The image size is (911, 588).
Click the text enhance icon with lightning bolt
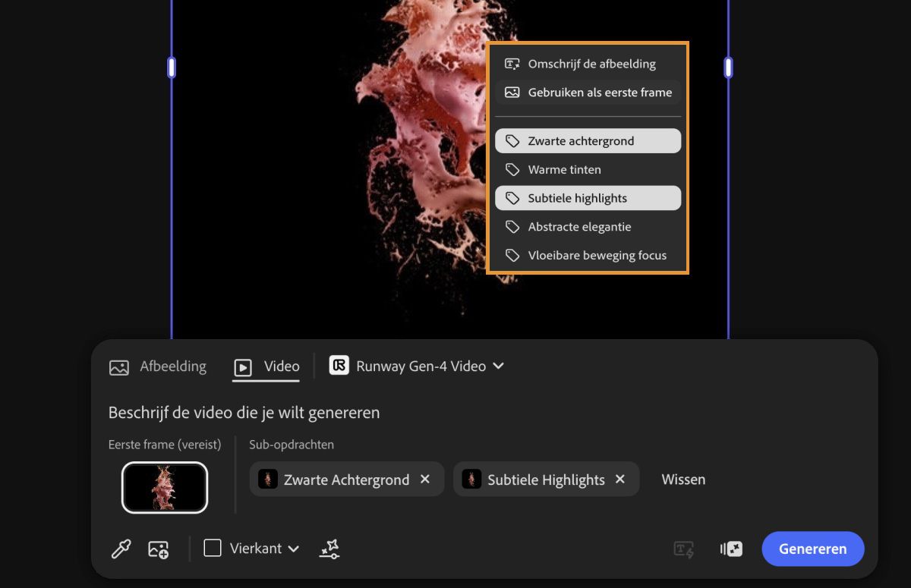click(684, 549)
